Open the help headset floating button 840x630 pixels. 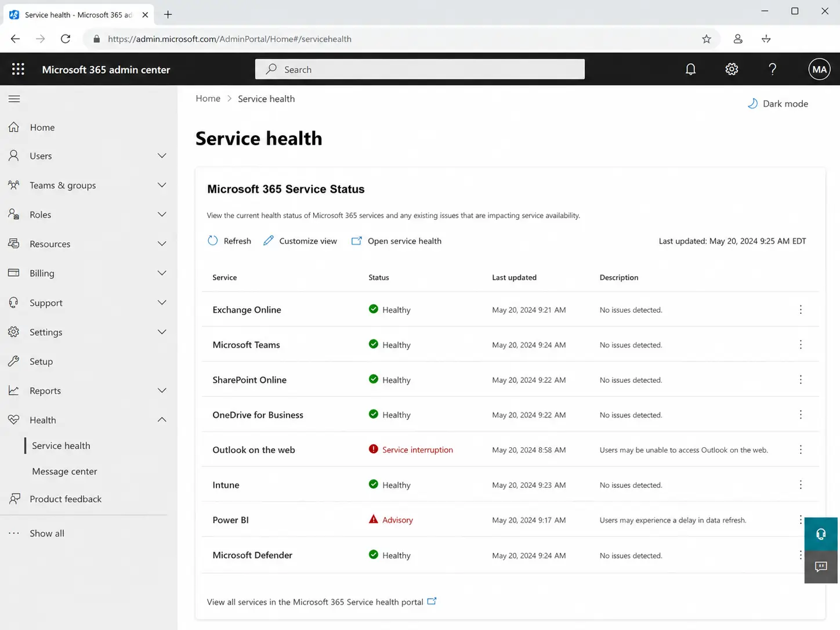tap(821, 534)
